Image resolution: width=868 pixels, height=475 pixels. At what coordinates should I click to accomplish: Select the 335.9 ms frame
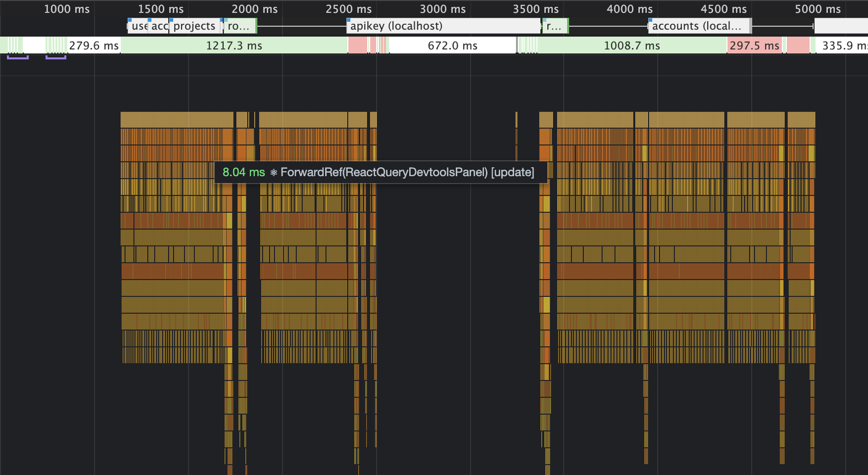[x=841, y=46]
